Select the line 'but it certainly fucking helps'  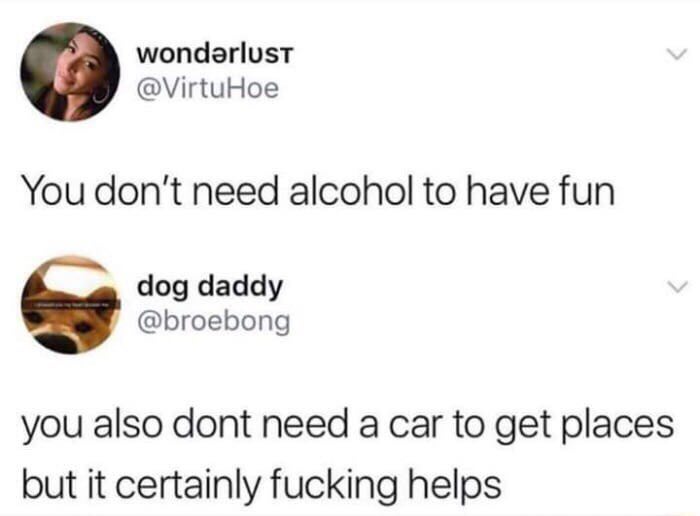[x=262, y=485]
